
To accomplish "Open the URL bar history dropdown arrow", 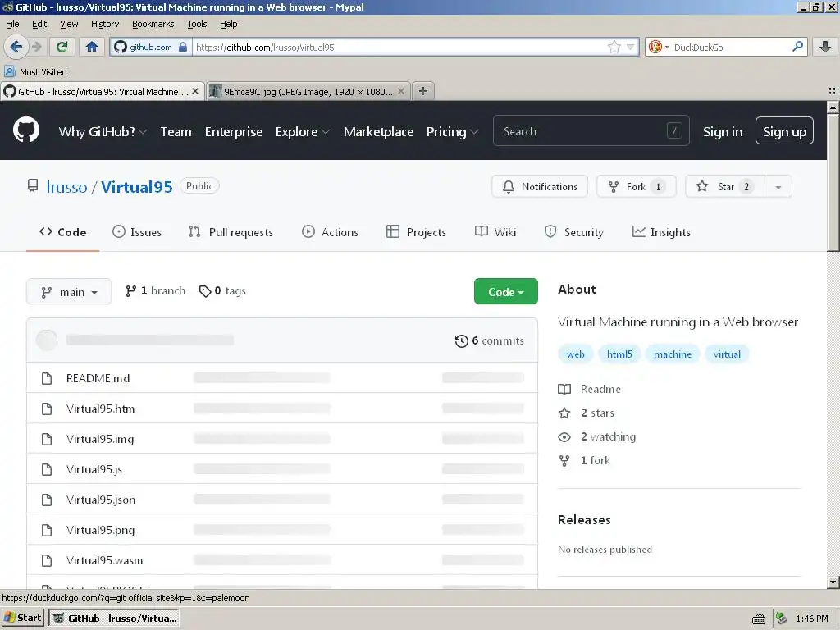I will [x=631, y=47].
